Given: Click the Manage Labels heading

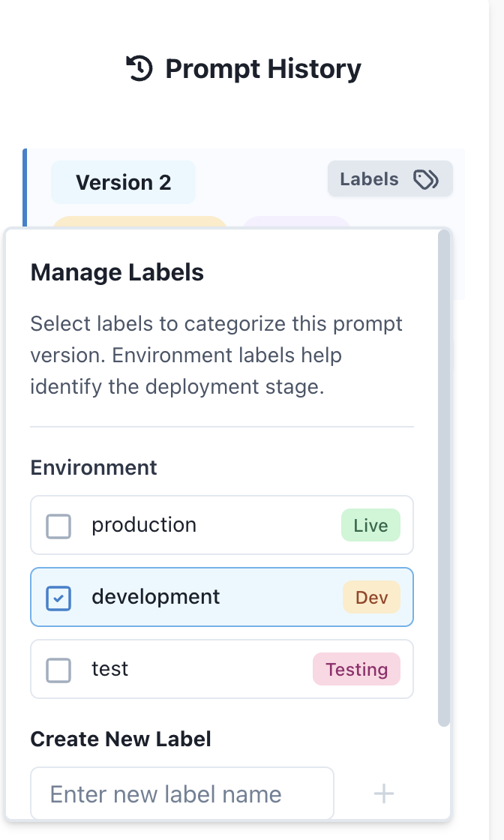Looking at the screenshot, I should coord(117,272).
